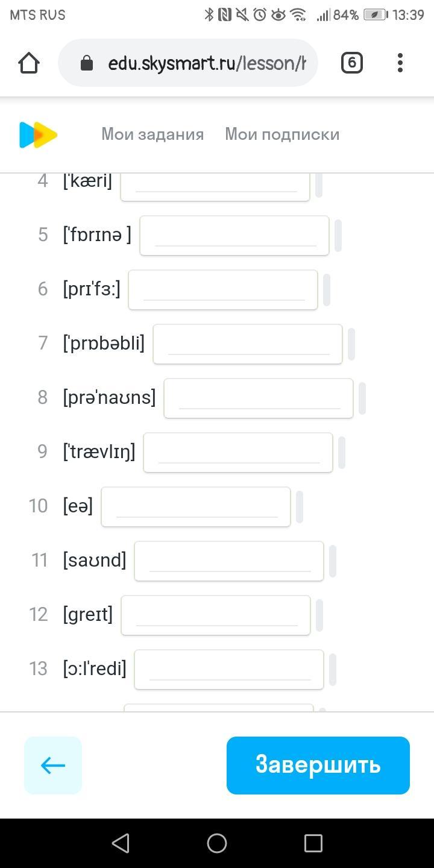Click the answer field for [greɪt]
This screenshot has width=434, height=868.
[x=216, y=615]
